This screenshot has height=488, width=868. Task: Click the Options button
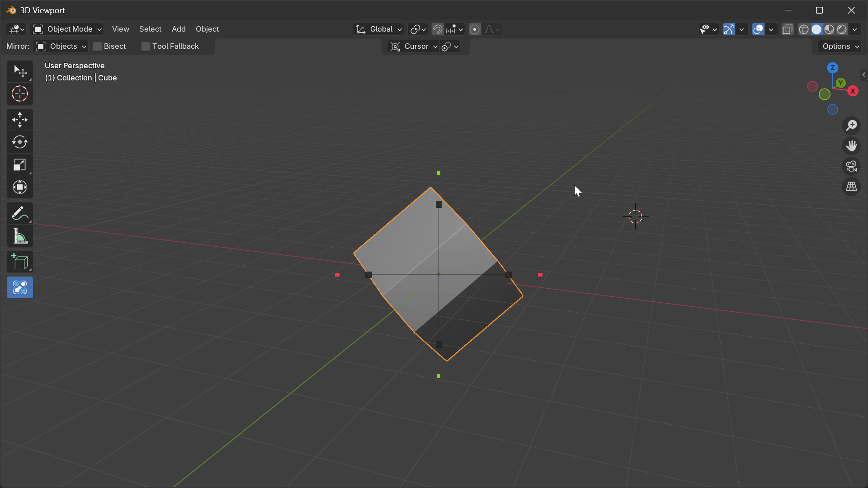click(x=839, y=46)
